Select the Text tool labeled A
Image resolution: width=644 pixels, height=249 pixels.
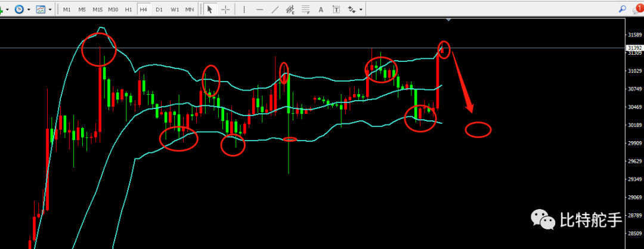(321, 9)
